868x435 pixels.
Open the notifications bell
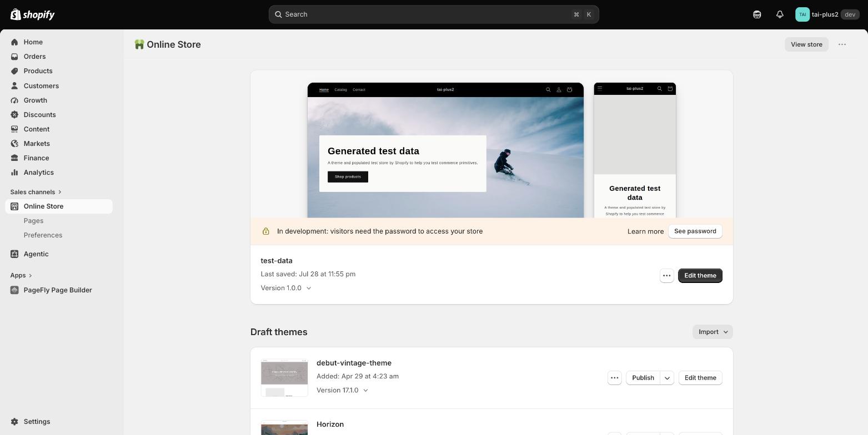point(780,14)
